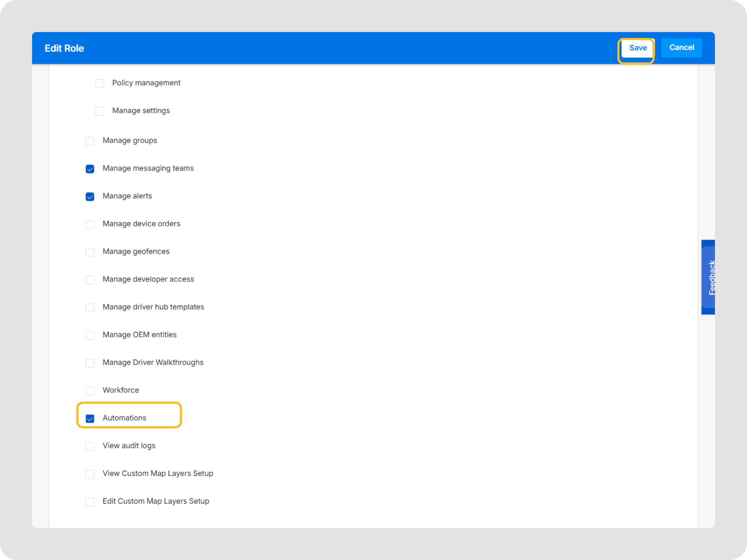The height and width of the screenshot is (560, 747).
Task: Select Manage driver hub templates checkbox
Action: coord(90,307)
